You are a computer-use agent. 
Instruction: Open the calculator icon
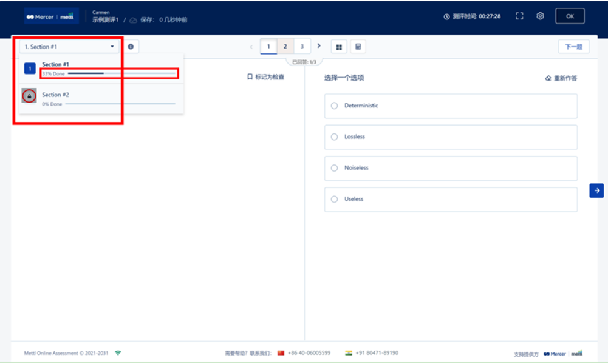tap(358, 47)
